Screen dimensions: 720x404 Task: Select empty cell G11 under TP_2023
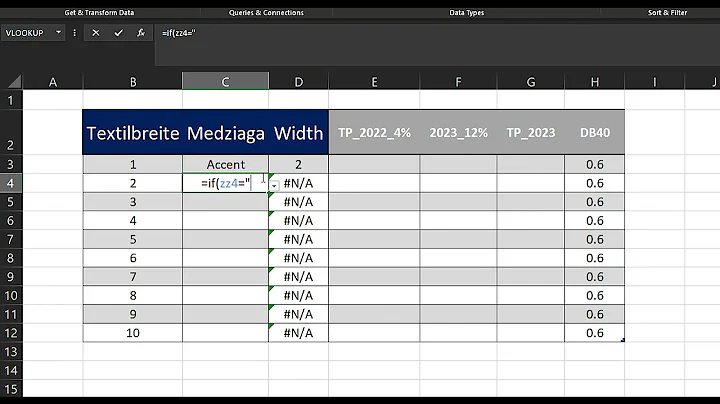(x=531, y=314)
